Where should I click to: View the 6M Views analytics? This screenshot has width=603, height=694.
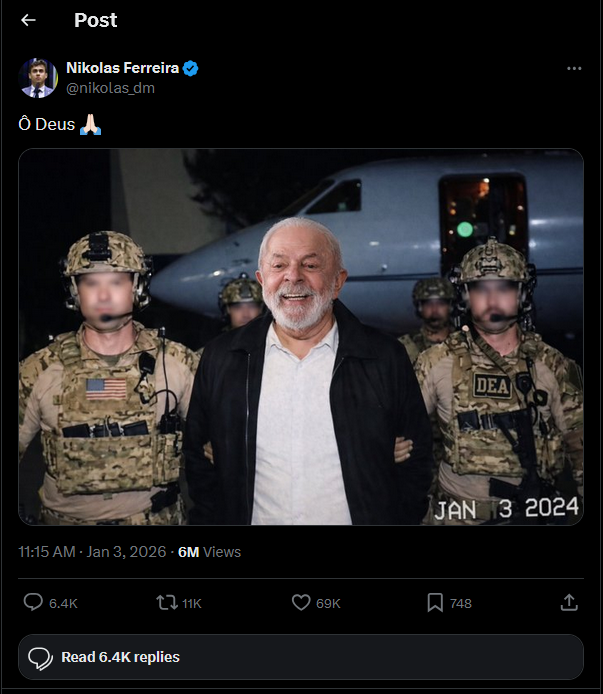(209, 552)
